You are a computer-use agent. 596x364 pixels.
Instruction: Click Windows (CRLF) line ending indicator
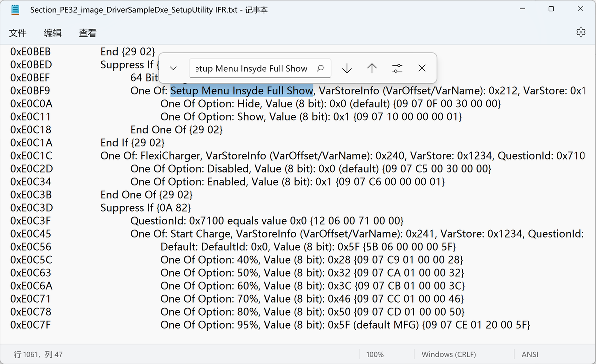pyautogui.click(x=449, y=354)
